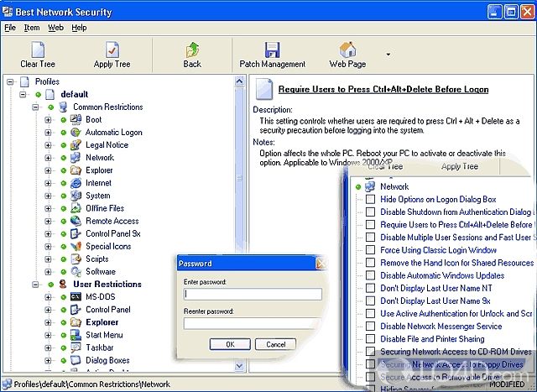The height and width of the screenshot is (392, 537).
Task: Collapse the default profile node
Action: (23, 94)
